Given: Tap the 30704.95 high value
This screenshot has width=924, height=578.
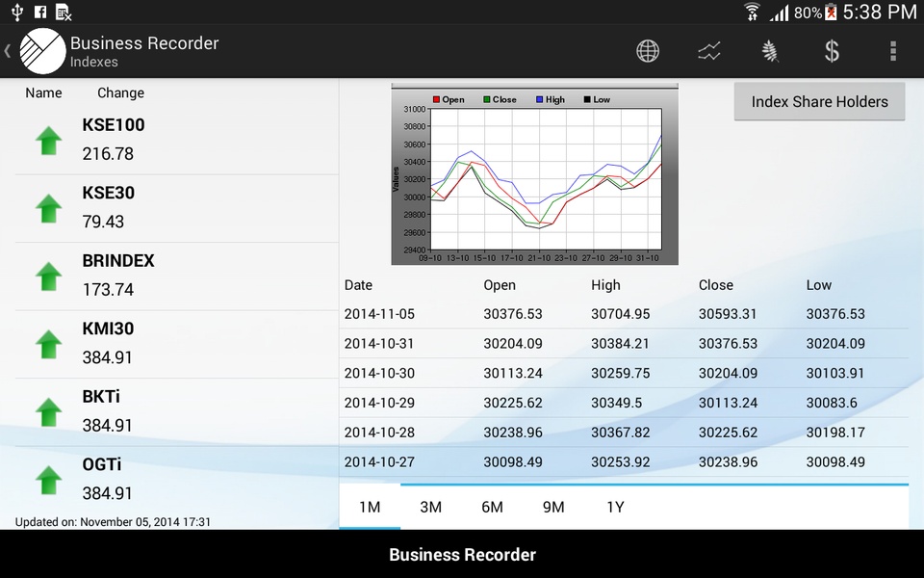Looking at the screenshot, I should point(621,314).
